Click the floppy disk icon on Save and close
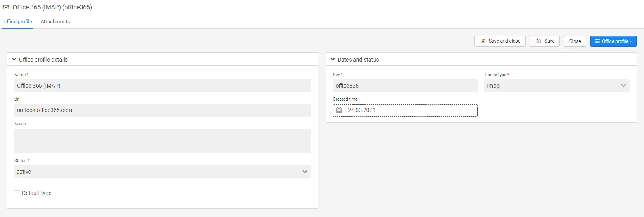Viewport: 644px width, 217px height. 483,41
